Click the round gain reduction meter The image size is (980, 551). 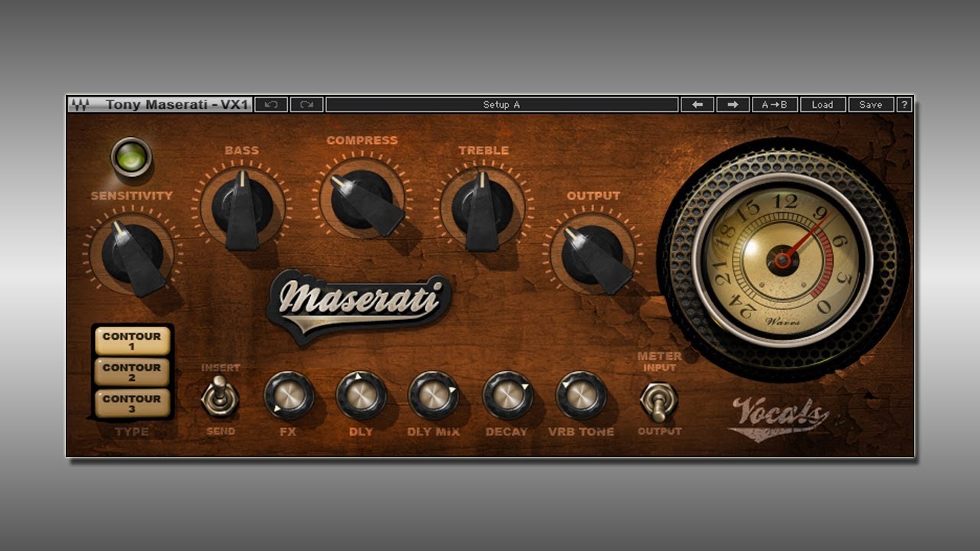point(782,260)
